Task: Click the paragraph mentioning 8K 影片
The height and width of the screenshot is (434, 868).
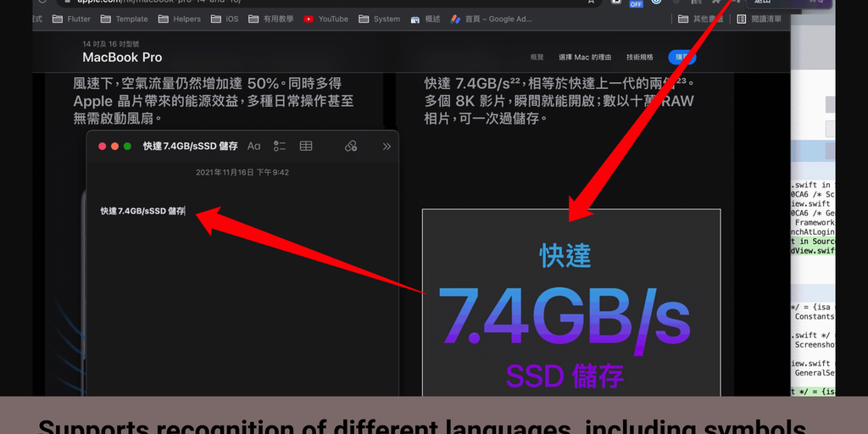Action: [x=559, y=101]
